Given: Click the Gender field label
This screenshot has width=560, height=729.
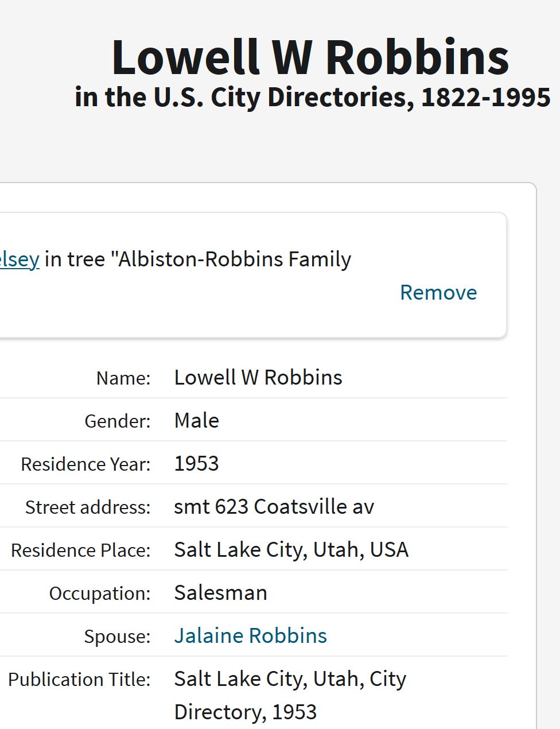Looking at the screenshot, I should click(x=118, y=421).
